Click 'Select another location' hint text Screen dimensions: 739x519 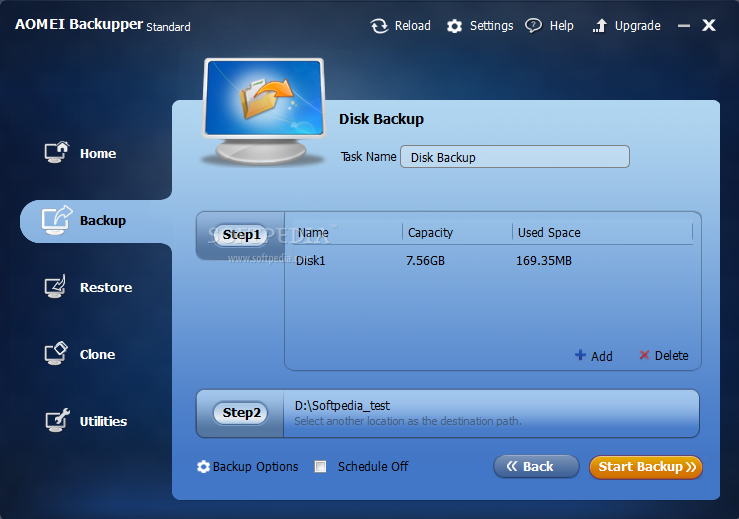[x=408, y=421]
